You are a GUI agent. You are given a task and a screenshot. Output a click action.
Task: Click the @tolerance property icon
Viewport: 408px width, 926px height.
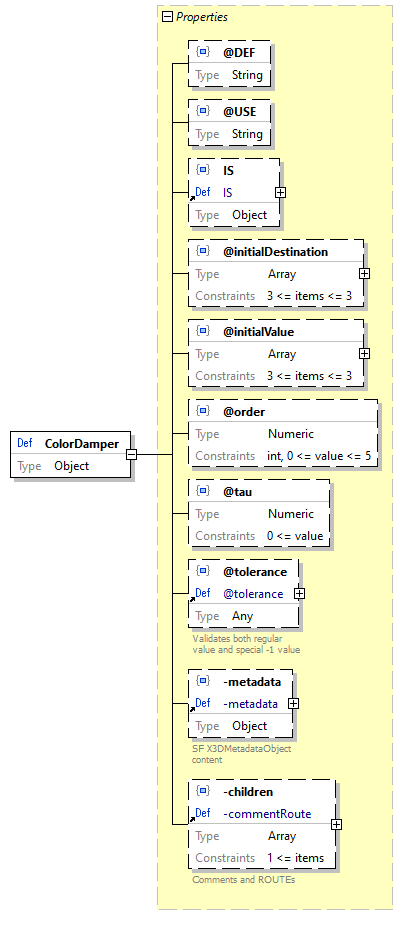[x=203, y=571]
